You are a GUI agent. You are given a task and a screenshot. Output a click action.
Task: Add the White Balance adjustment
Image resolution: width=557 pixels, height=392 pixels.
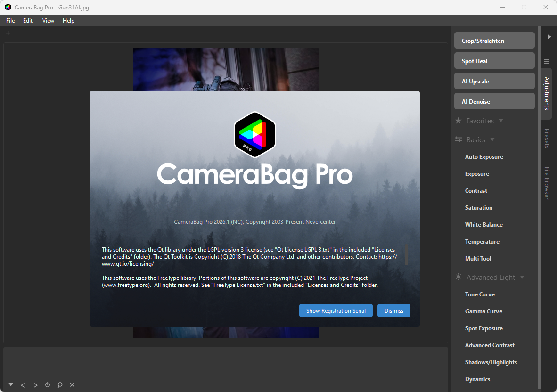point(484,224)
